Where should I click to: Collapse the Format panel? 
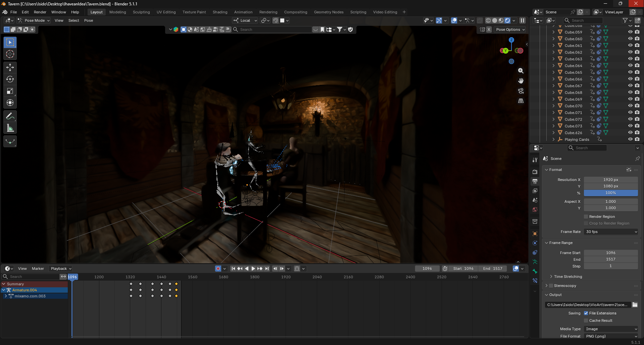tap(546, 170)
